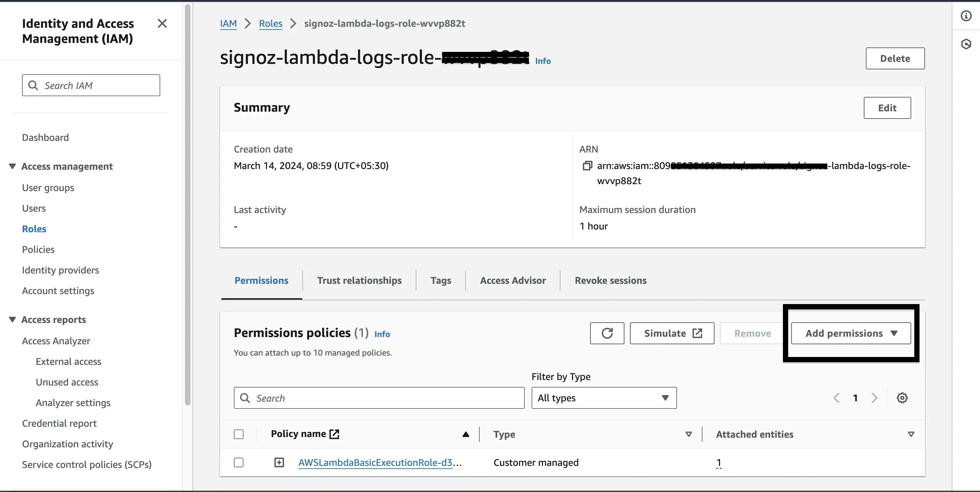Open the Access Advisor tab
The image size is (980, 492).
pos(512,281)
